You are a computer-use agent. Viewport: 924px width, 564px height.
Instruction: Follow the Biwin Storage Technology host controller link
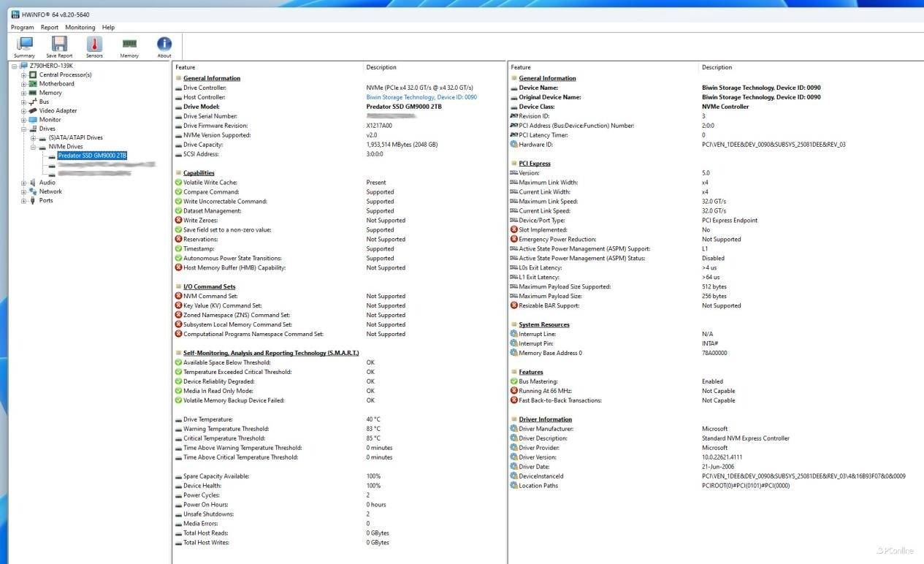coord(421,97)
